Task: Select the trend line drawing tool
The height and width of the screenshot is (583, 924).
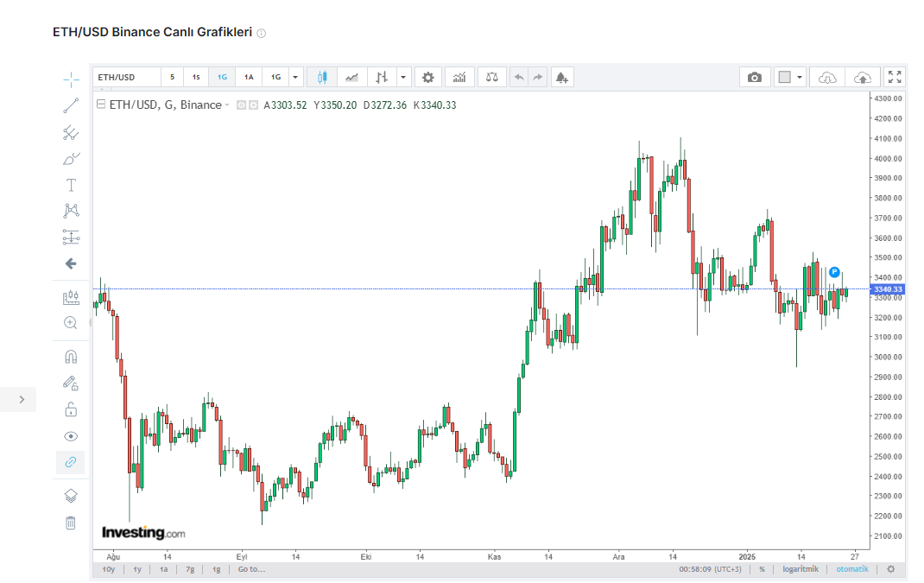Action: click(x=71, y=106)
